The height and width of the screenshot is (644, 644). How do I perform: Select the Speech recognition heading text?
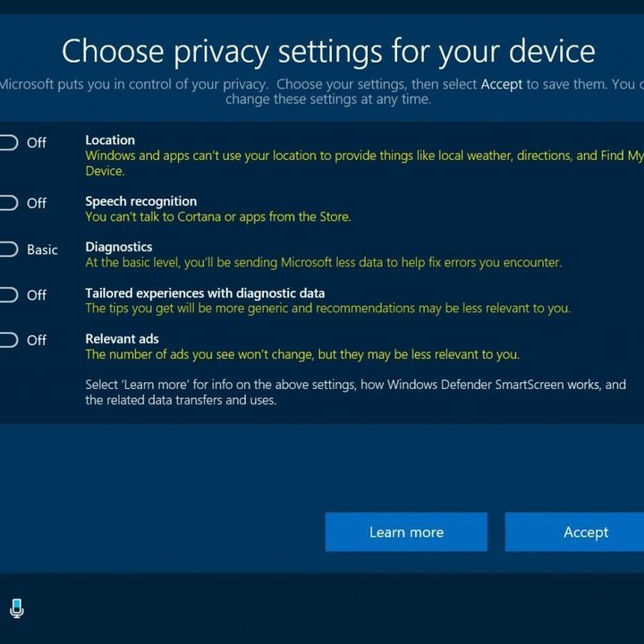click(x=140, y=201)
